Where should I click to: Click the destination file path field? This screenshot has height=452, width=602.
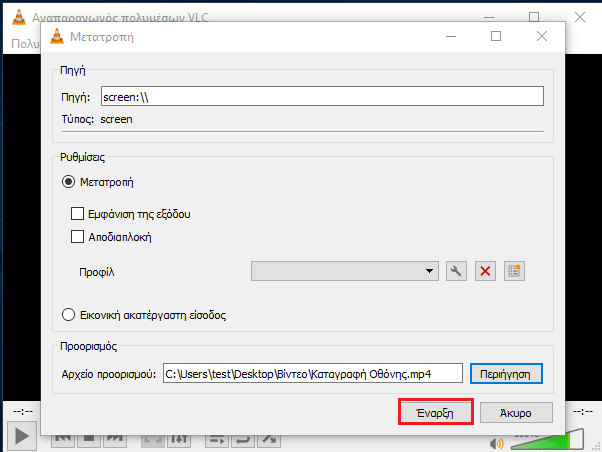pyautogui.click(x=313, y=373)
